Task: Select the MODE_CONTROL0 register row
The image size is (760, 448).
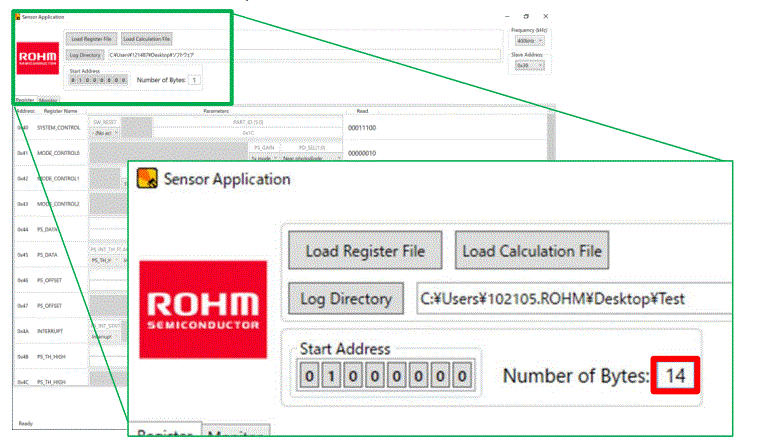Action: pyautogui.click(x=58, y=153)
